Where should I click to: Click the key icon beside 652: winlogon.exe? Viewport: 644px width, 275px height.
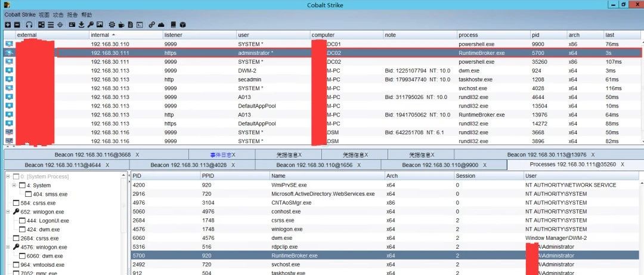16,212
